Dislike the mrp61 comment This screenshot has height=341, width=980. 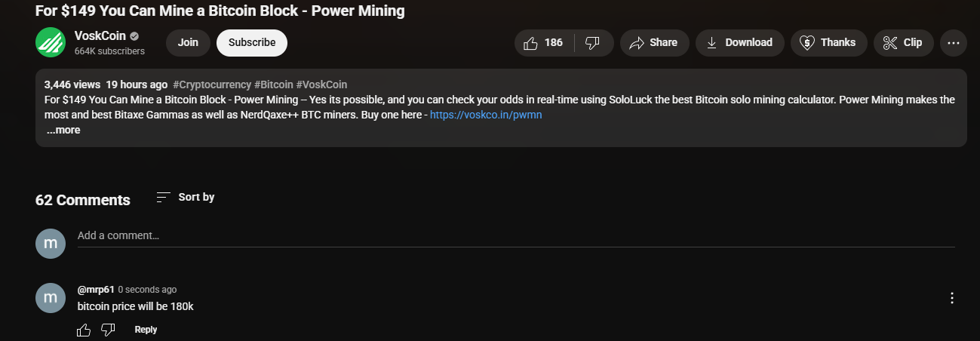point(108,330)
